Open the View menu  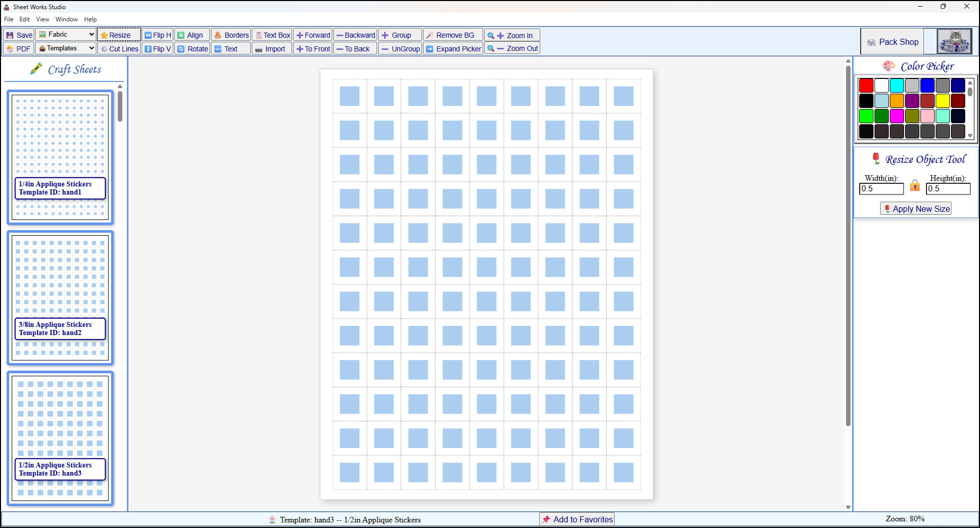click(x=42, y=19)
